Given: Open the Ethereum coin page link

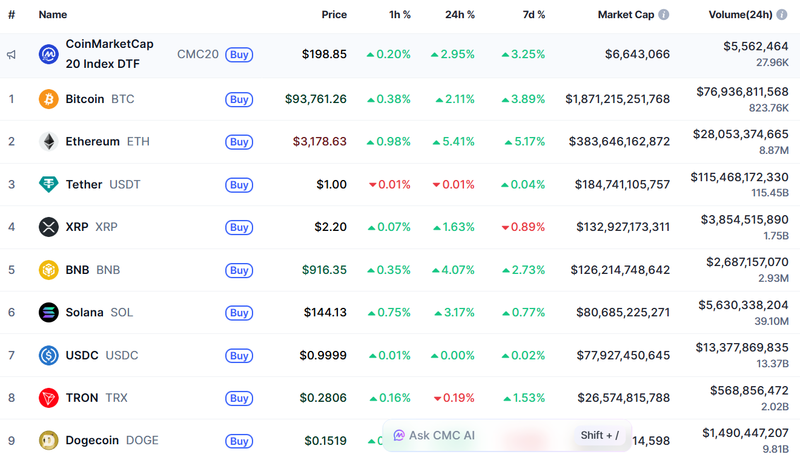Looking at the screenshot, I should (x=92, y=142).
